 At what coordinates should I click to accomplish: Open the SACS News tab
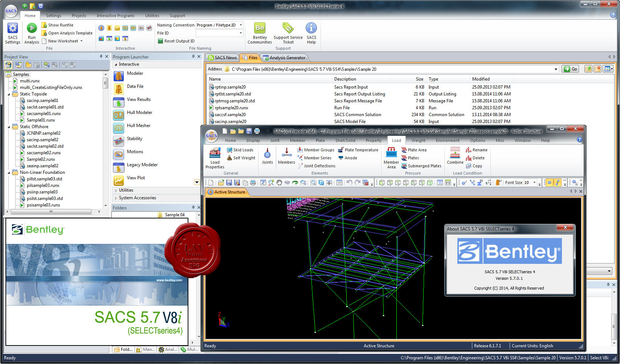coord(222,58)
